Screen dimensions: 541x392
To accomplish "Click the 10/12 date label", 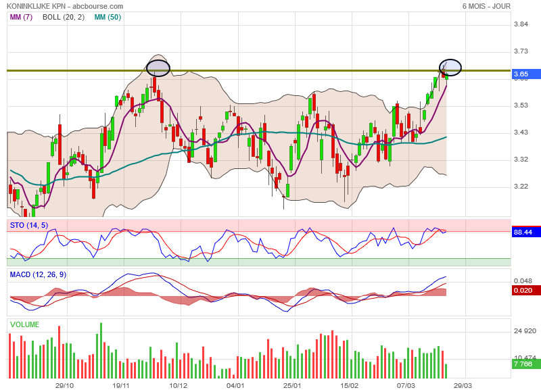I will [178, 385].
